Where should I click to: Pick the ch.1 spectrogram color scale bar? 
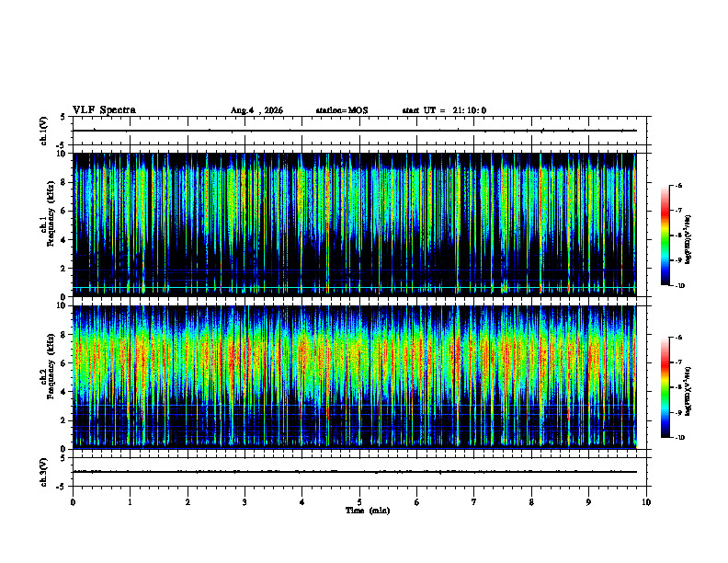(x=665, y=236)
